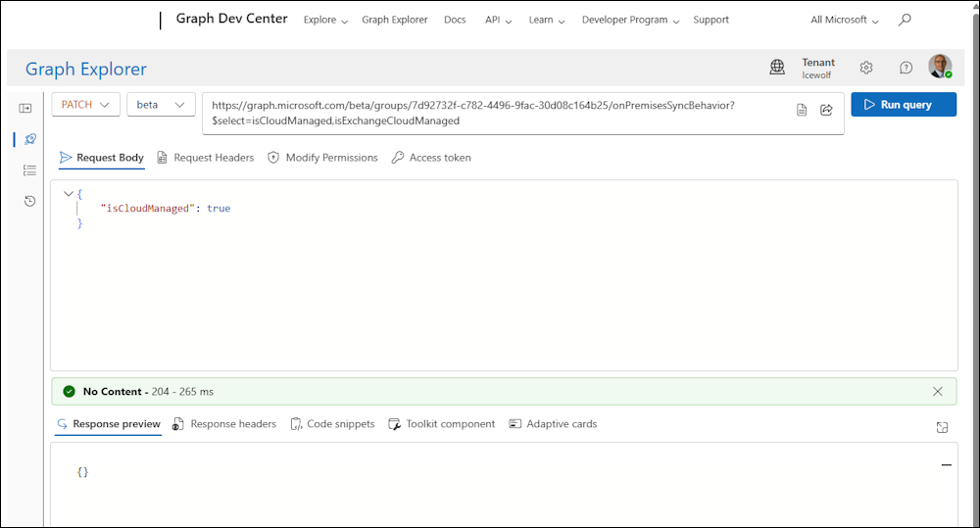Select the rocket icon in the sidebar
Viewport: 980px width, 528px height.
(x=29, y=139)
